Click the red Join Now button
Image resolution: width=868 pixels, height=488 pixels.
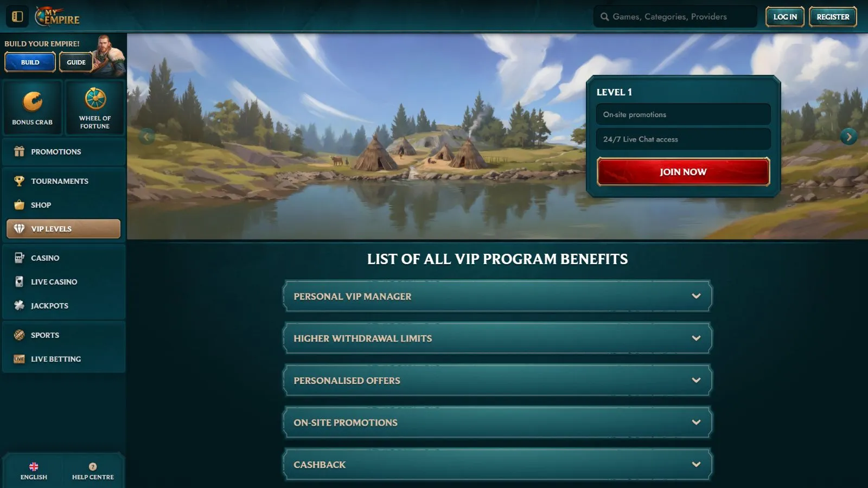(x=683, y=171)
